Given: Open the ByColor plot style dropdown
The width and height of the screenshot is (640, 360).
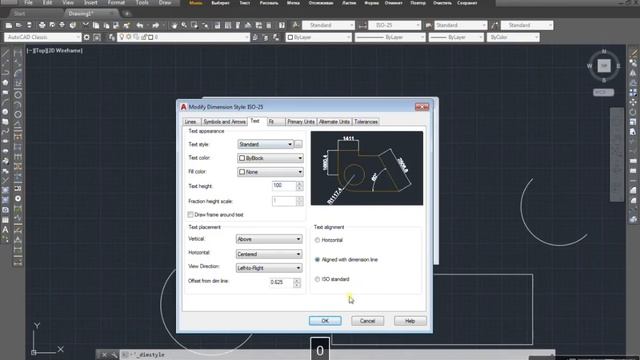Looking at the screenshot, I should (513, 37).
